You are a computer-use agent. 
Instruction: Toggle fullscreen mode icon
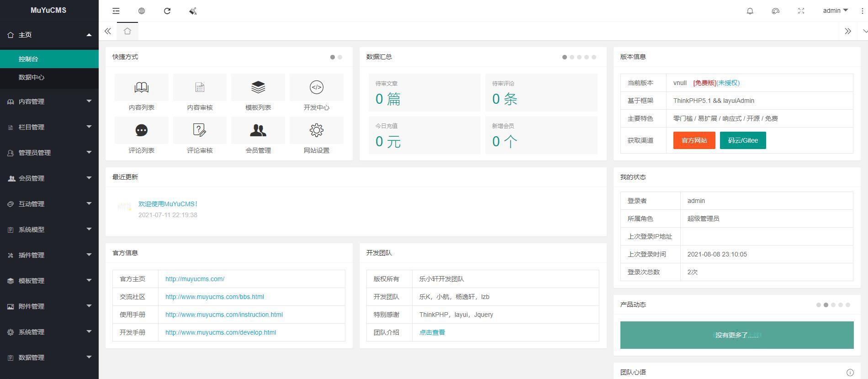pyautogui.click(x=801, y=11)
